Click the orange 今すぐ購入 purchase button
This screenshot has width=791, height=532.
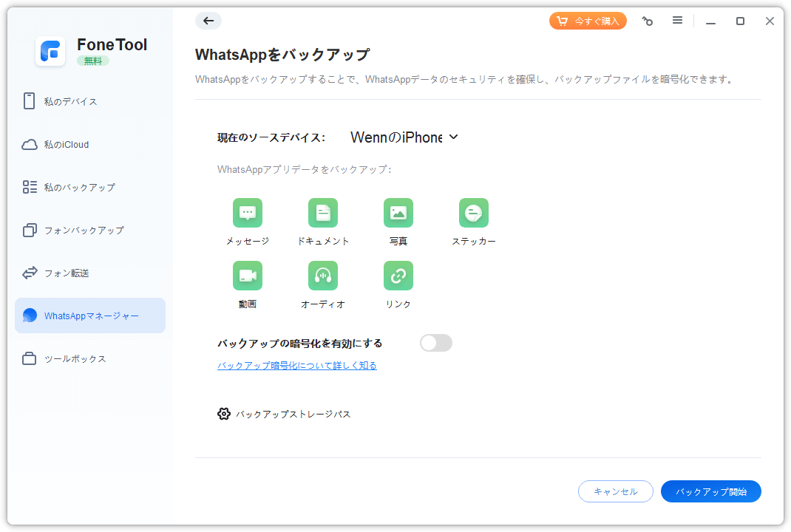pos(588,21)
